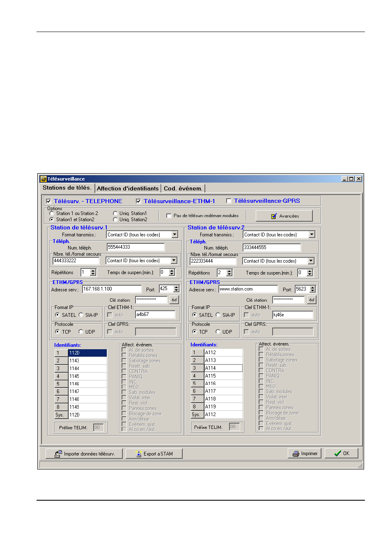
Task: Click Station 2 Num. téléph. field 333444555
Action: click(272, 247)
